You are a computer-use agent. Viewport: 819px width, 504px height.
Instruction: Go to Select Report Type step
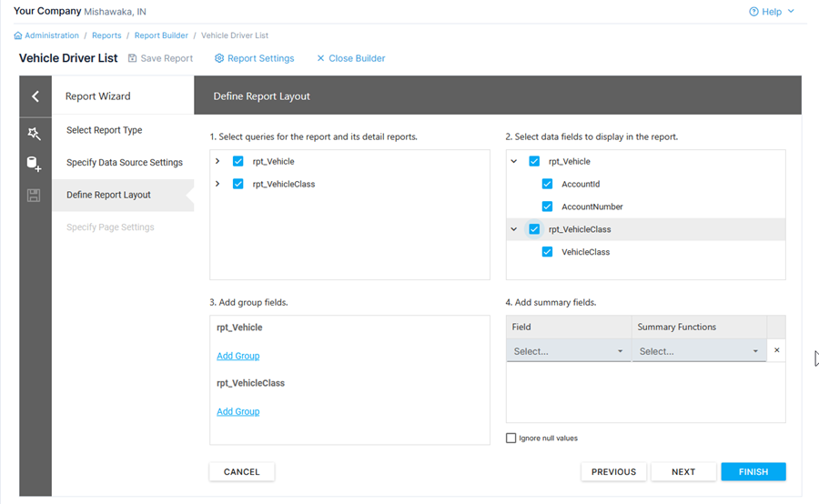104,130
